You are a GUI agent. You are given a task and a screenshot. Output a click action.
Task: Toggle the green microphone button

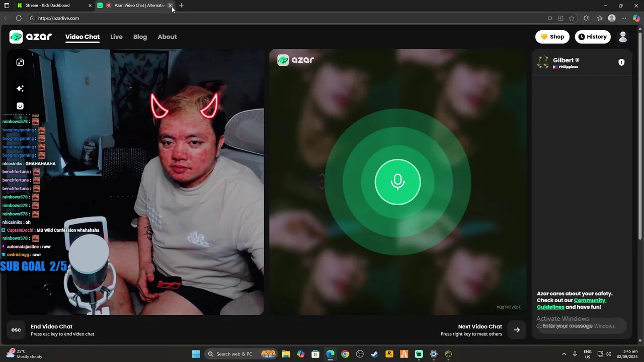pos(397,182)
